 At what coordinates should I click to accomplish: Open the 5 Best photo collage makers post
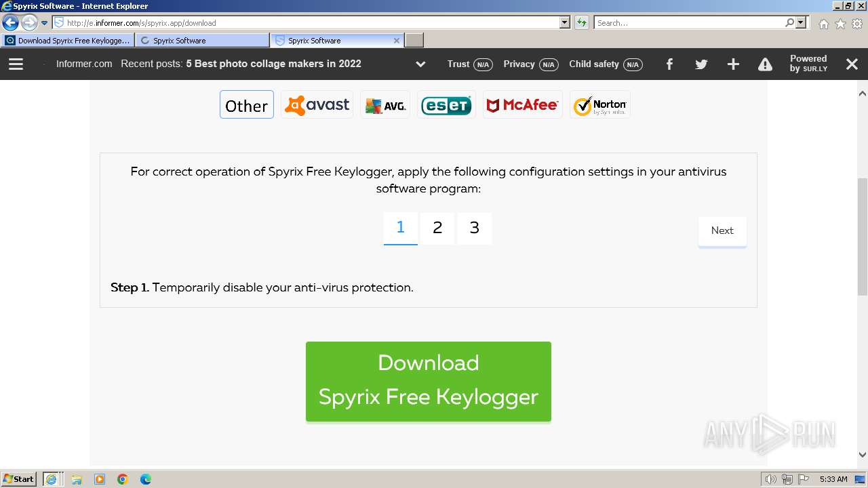pos(274,64)
